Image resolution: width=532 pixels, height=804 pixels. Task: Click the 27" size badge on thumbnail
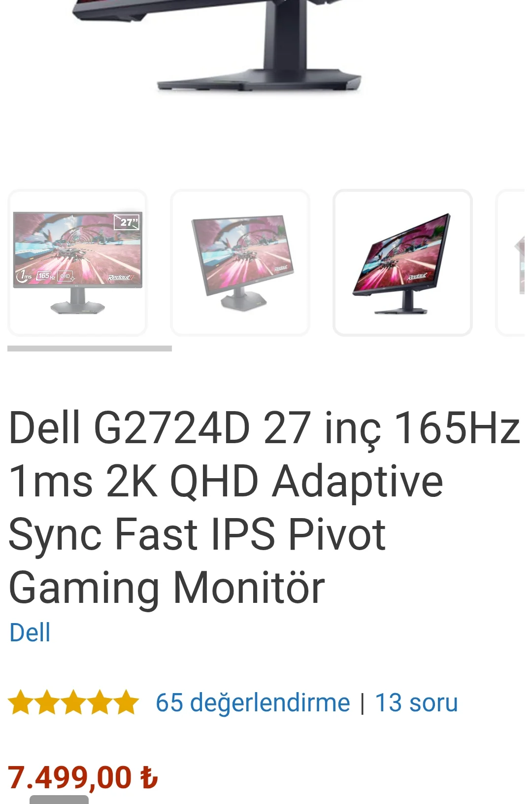pyautogui.click(x=127, y=222)
